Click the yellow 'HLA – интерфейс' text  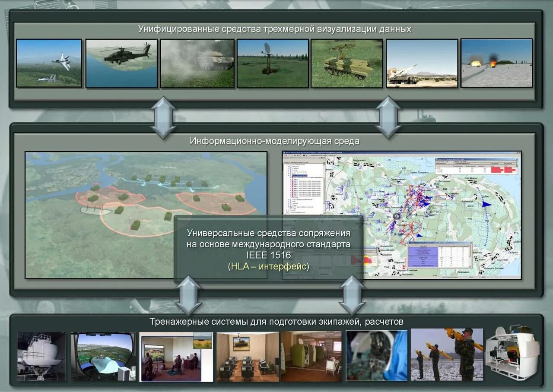pos(269,266)
